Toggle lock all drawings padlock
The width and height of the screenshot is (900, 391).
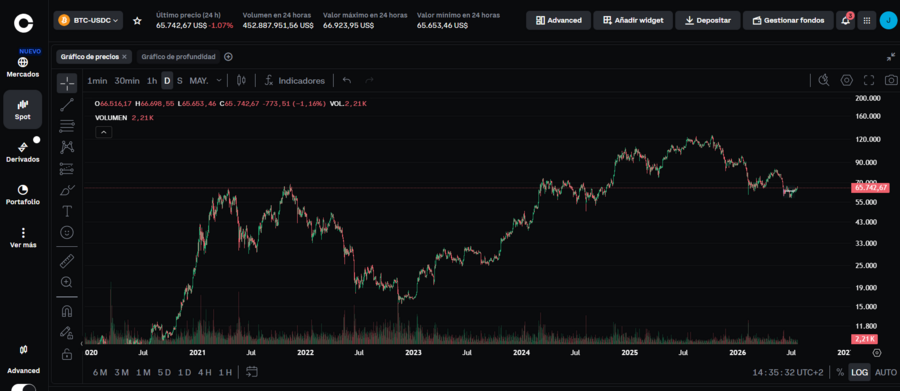tap(67, 353)
